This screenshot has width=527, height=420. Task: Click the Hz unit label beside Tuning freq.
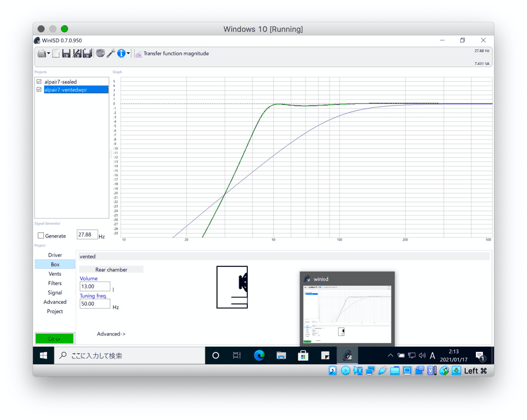[115, 307]
